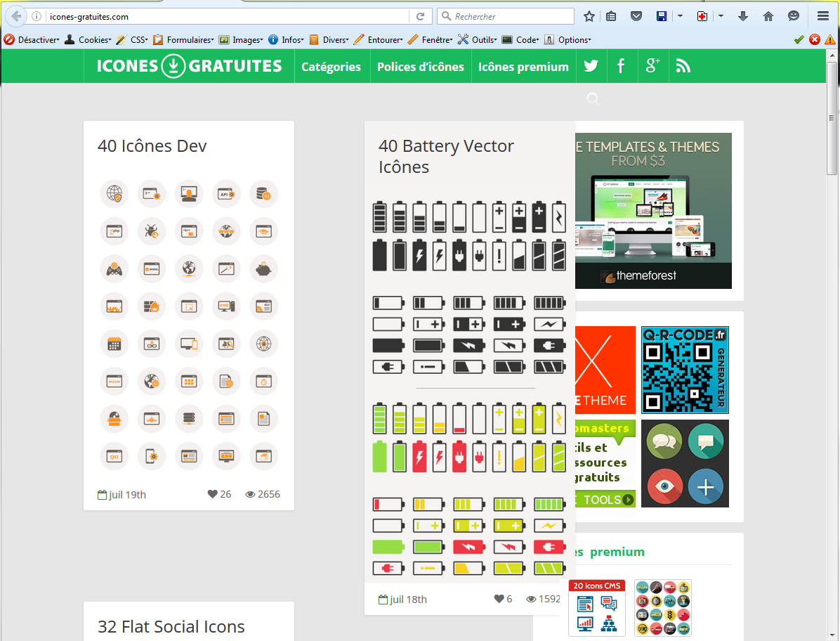Viewport: 840px width, 641px height.
Task: Click the Facebook icon in site navigation
Action: pos(621,66)
